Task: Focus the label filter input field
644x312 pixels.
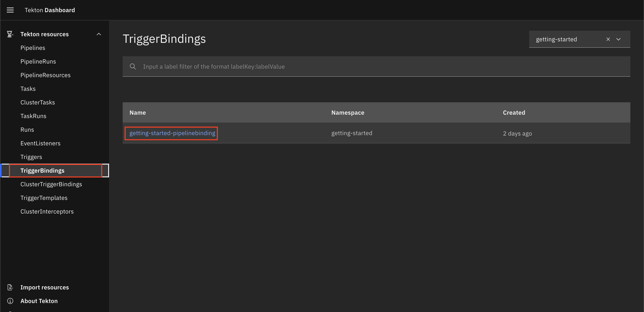Action: (350, 66)
